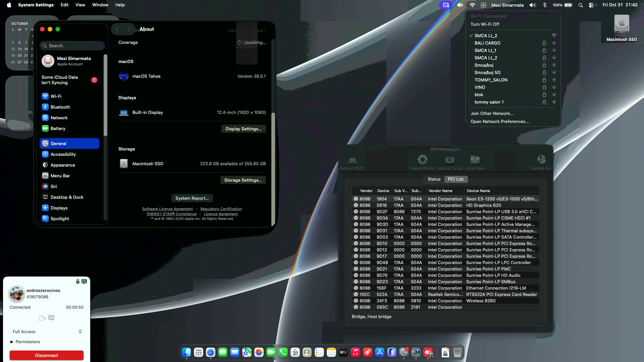Open View menu in menu bar
Viewport: 644px width, 362px height.
pyautogui.click(x=80, y=5)
